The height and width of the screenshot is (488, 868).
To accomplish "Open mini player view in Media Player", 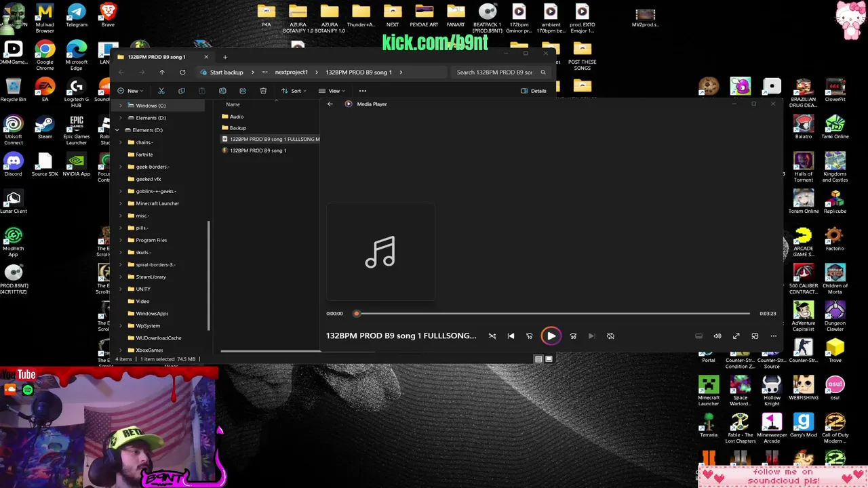I will [755, 336].
